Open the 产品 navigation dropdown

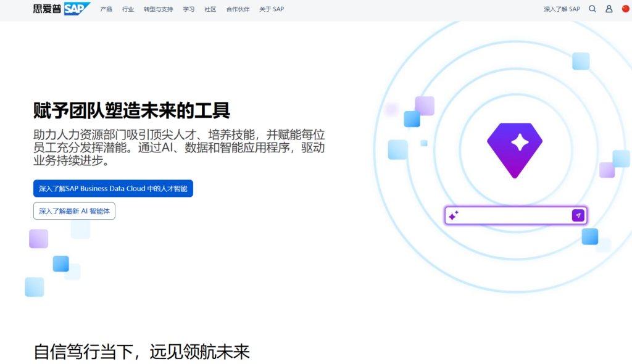[105, 9]
